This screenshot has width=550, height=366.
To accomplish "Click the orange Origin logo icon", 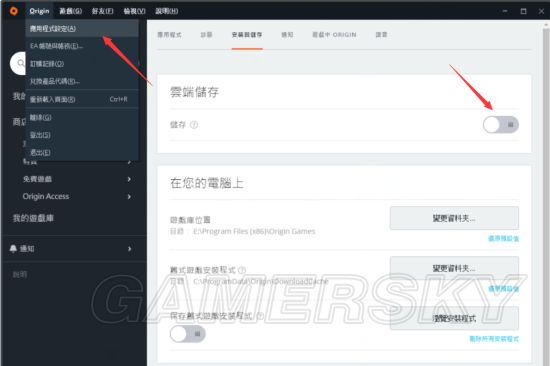I will tap(14, 11).
